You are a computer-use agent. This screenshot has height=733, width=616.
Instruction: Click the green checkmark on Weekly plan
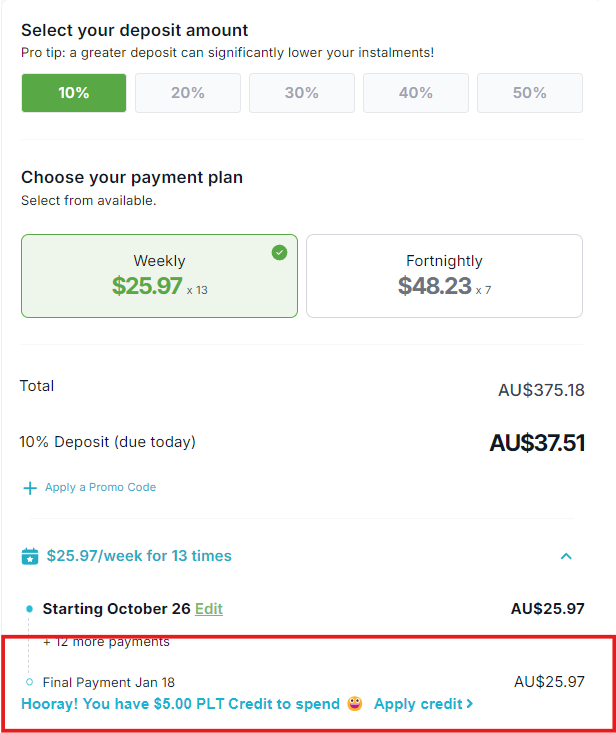(279, 252)
